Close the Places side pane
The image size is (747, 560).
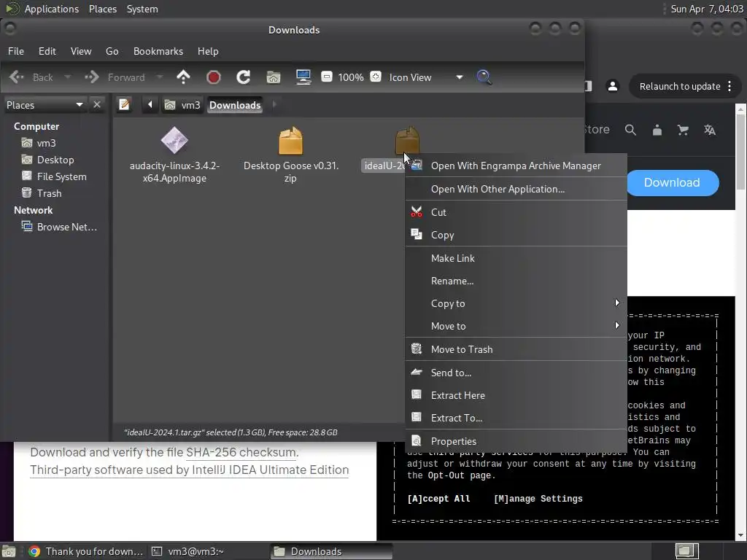[97, 104]
